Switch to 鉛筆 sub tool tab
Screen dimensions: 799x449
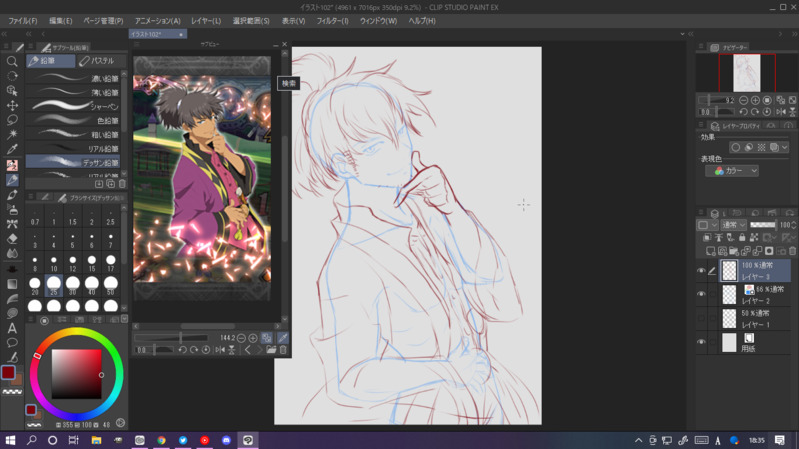(x=50, y=61)
